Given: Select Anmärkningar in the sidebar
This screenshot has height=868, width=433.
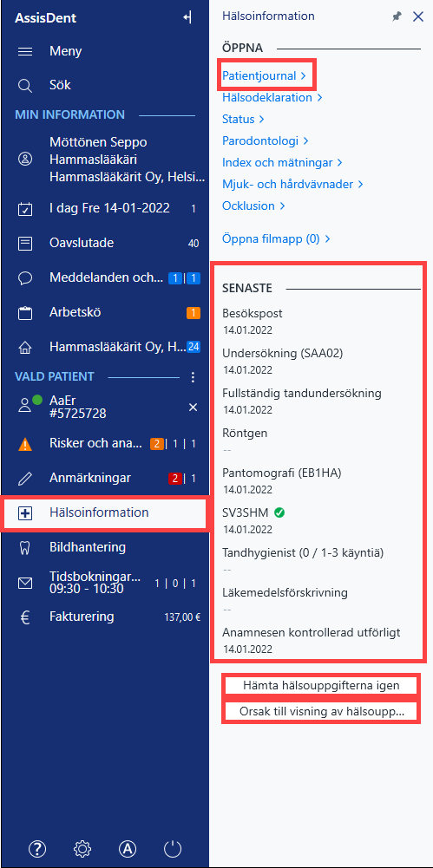Looking at the screenshot, I should click(x=104, y=479).
